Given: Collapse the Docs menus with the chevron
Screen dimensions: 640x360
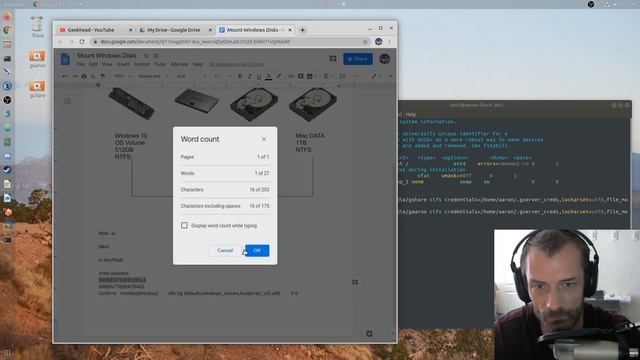Looking at the screenshot, I should click(390, 76).
